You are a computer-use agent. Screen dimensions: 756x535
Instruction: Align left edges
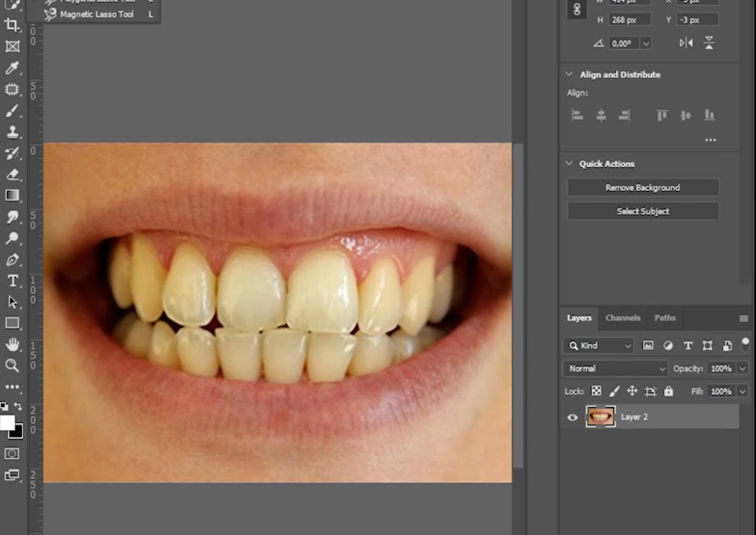577,115
